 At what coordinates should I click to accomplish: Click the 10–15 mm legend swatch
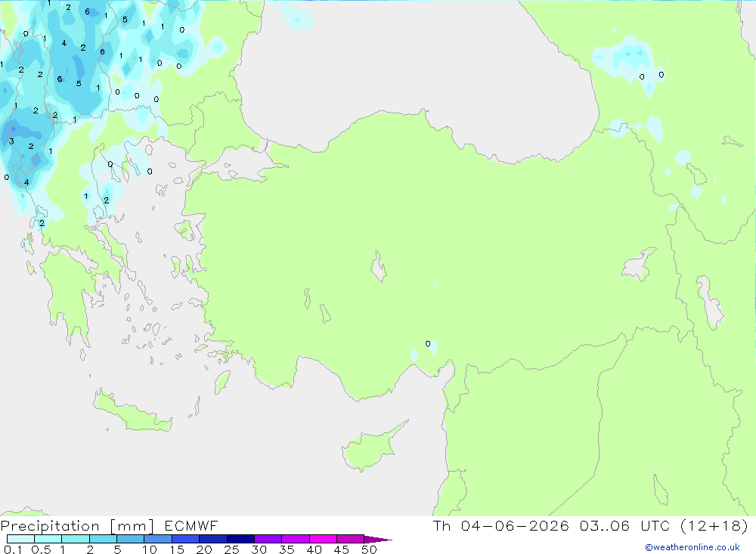coord(158,539)
